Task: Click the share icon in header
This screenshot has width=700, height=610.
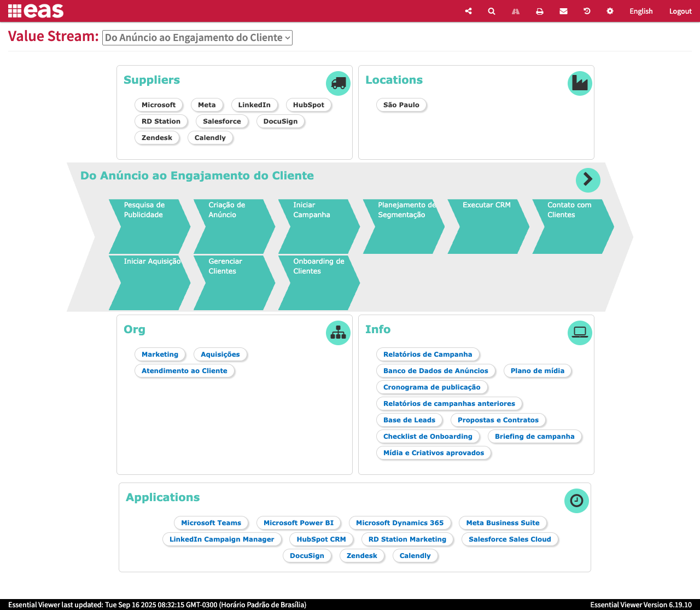Action: tap(468, 11)
